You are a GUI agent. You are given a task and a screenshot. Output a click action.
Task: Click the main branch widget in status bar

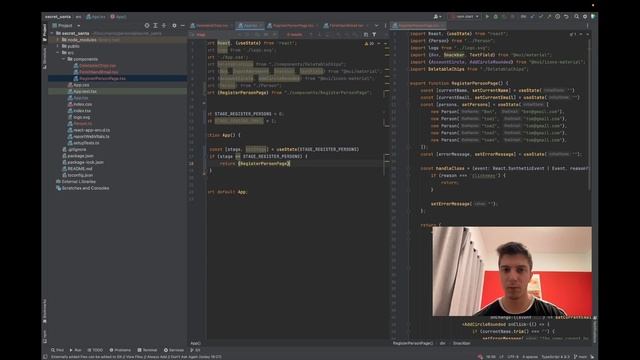[x=580, y=357]
